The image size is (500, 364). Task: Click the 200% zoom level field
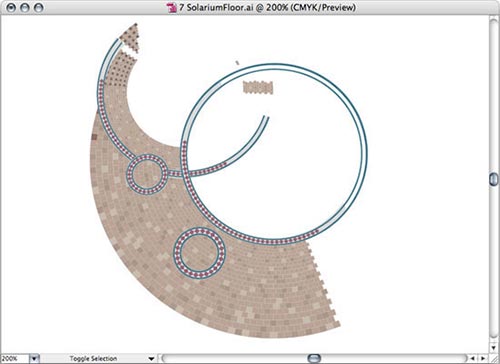click(15, 359)
